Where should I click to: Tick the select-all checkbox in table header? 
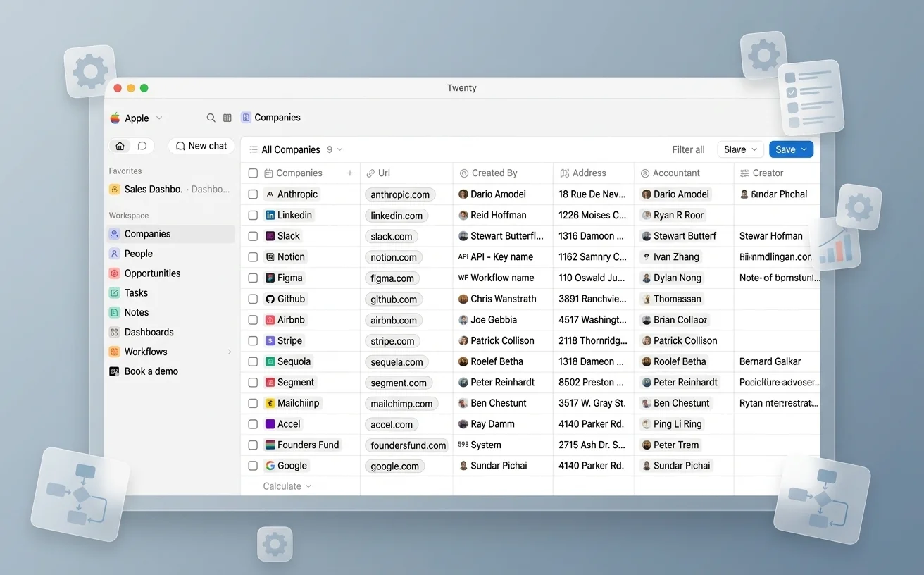click(x=253, y=173)
